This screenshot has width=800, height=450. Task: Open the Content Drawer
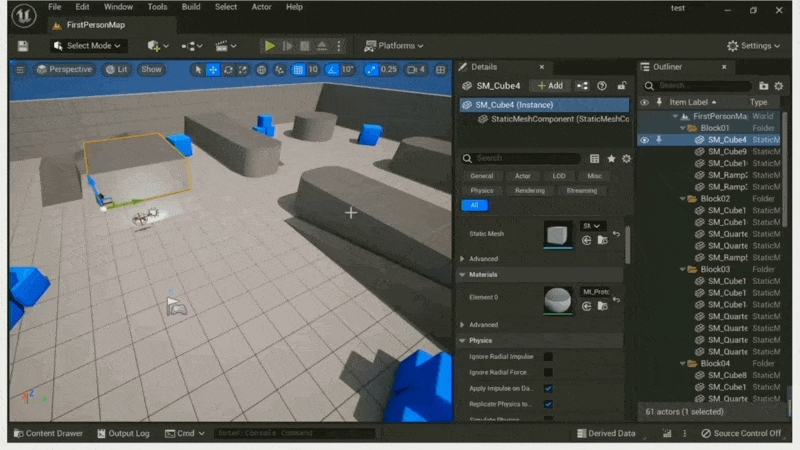pos(47,433)
